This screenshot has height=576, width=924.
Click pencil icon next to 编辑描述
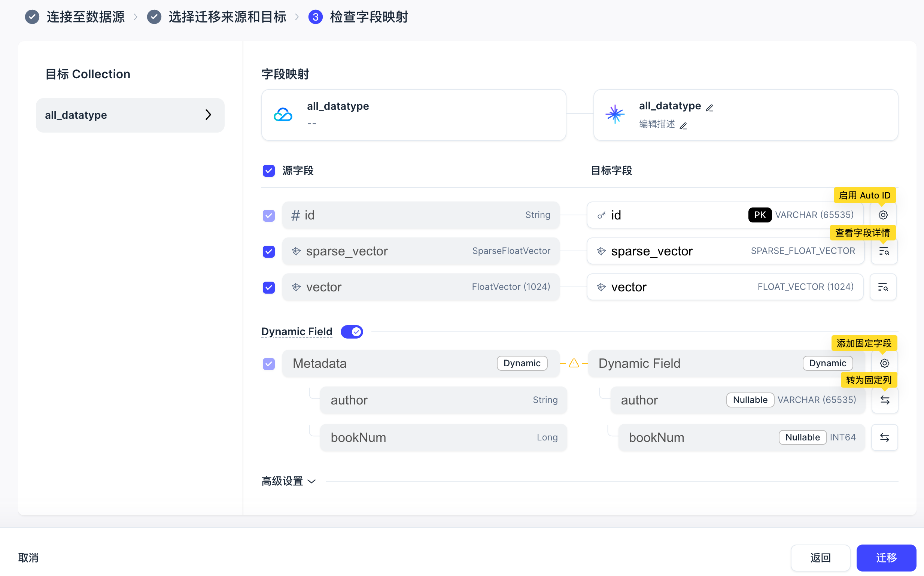(683, 126)
